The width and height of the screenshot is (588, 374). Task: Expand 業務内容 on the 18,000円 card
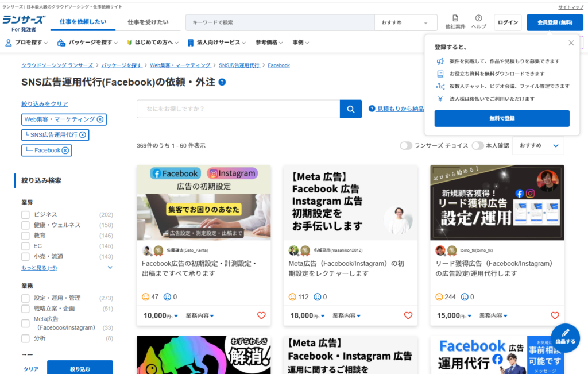(346, 316)
